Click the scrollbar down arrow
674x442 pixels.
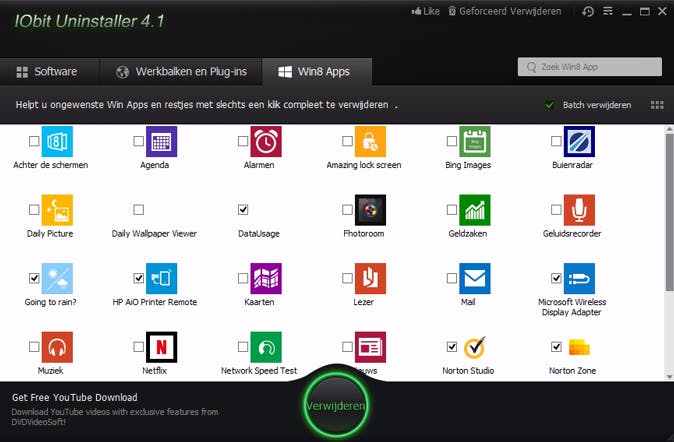(669, 377)
